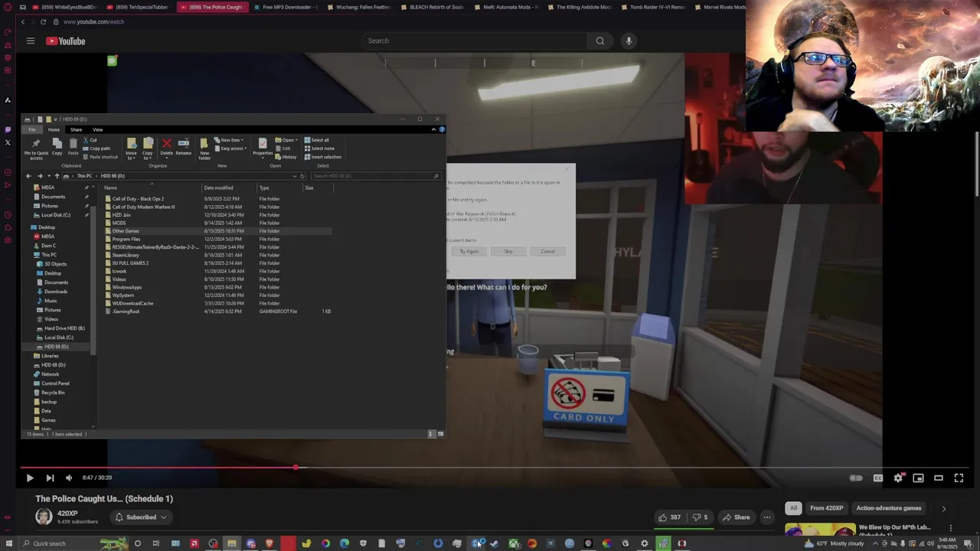Open the Copy to dropdown
This screenshot has height=551, width=980.
pyautogui.click(x=148, y=147)
